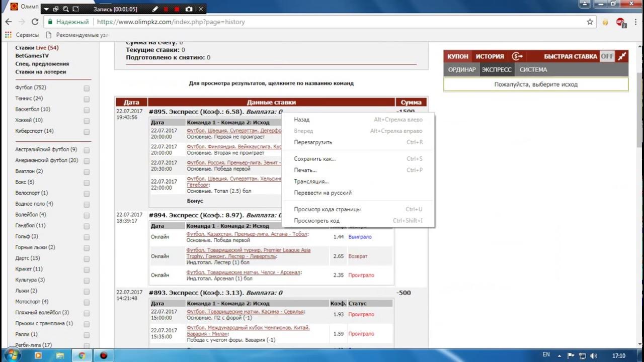Screen dimensions: 644x362
Task: Open the Сервисы apps bookmark
Action: click(x=22, y=35)
